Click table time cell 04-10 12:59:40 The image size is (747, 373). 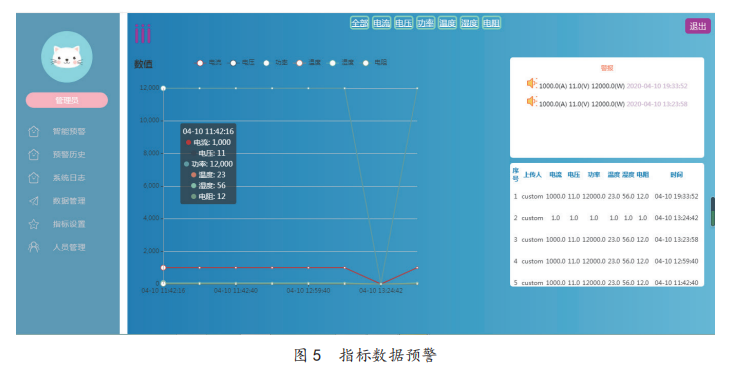[676, 261]
